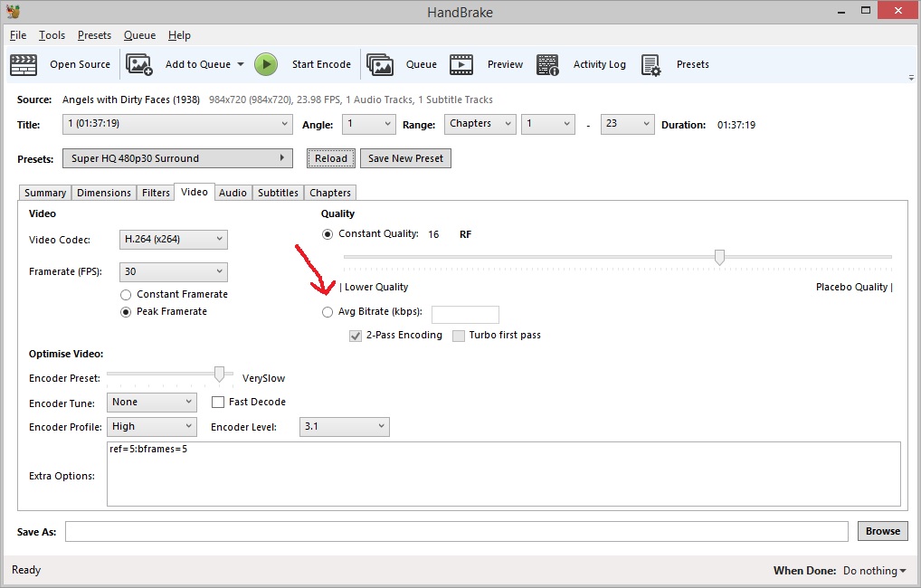Open the Queue images icon
This screenshot has width=921, height=588.
click(380, 64)
